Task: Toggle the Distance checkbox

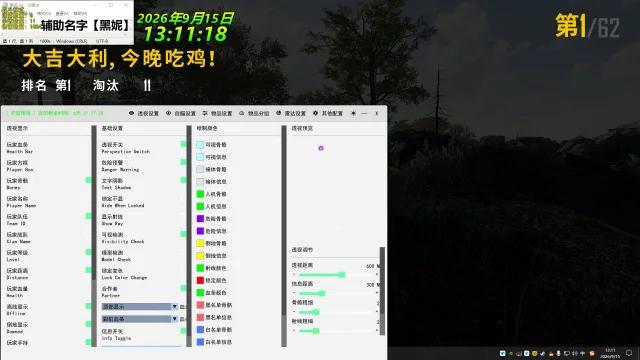Action: pyautogui.click(x=88, y=270)
